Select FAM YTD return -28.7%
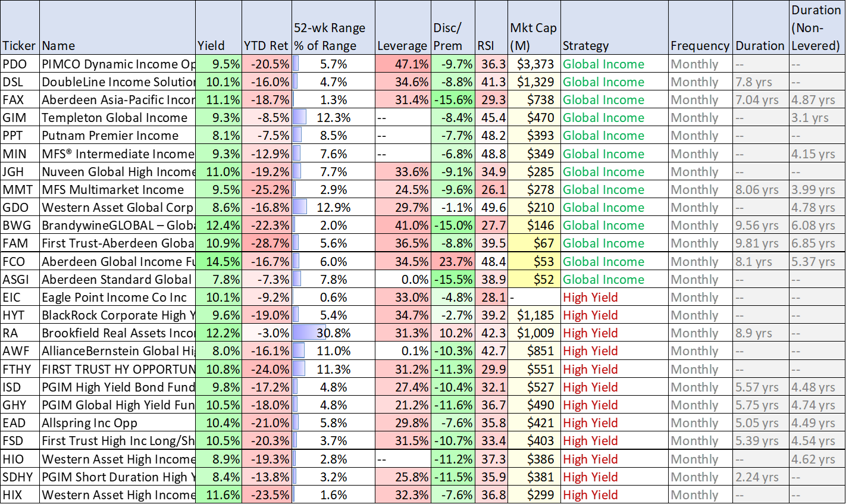 click(267, 243)
